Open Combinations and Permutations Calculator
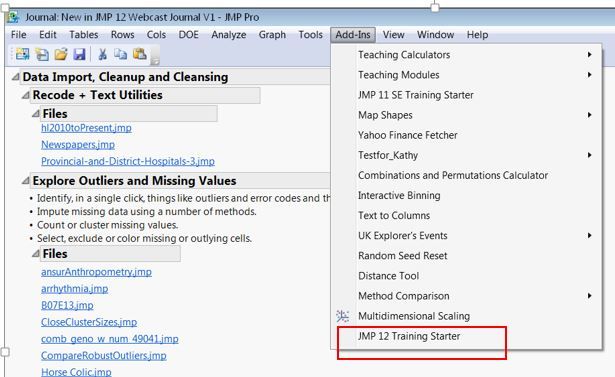The image size is (615, 377). [467, 175]
